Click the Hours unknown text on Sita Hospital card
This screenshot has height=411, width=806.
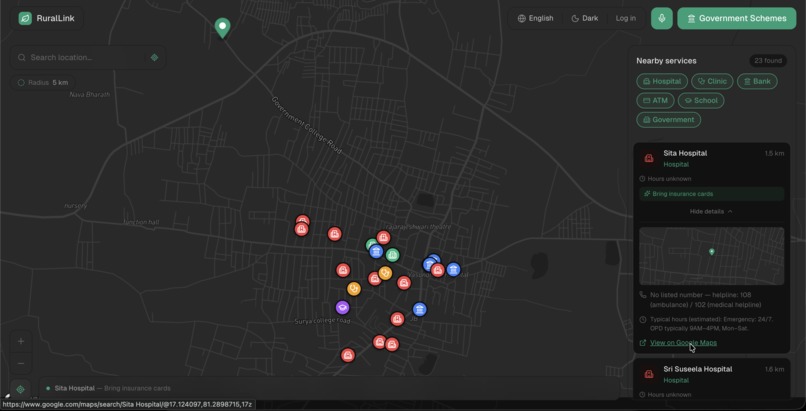click(669, 179)
